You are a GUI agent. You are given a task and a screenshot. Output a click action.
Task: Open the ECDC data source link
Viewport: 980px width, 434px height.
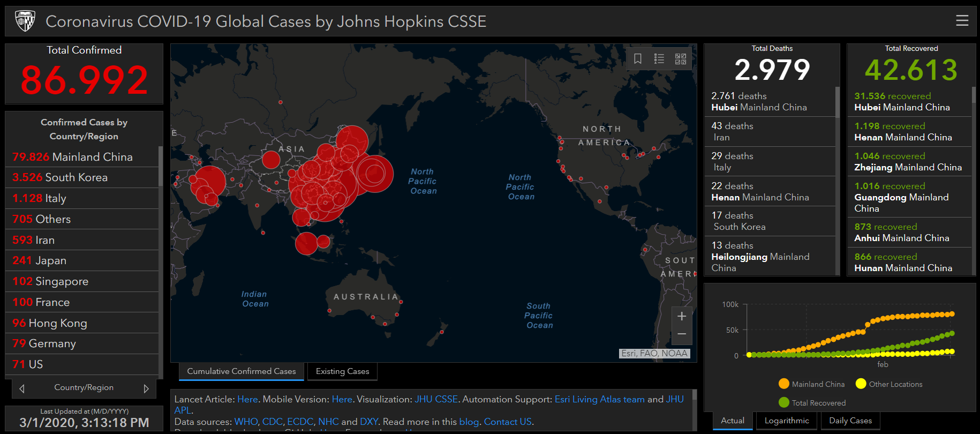click(x=300, y=422)
